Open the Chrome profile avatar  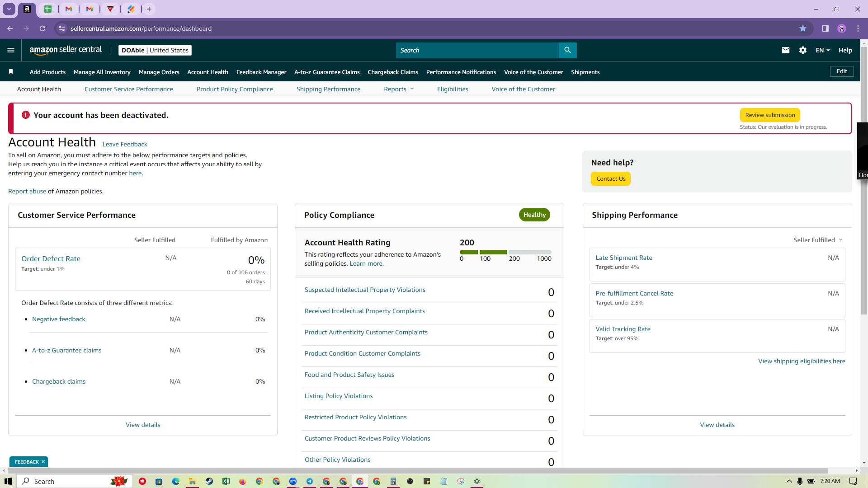click(842, 28)
